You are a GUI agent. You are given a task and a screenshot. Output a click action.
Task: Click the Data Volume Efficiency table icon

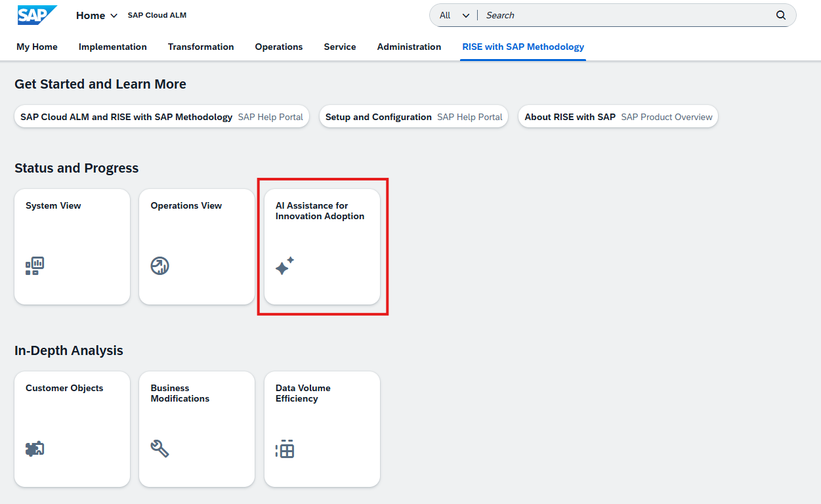(x=285, y=449)
